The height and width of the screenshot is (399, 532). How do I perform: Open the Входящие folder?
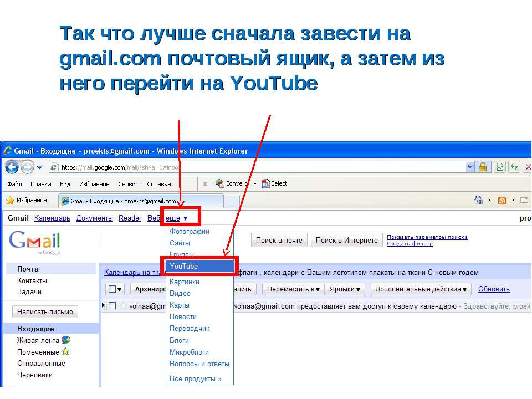point(35,329)
